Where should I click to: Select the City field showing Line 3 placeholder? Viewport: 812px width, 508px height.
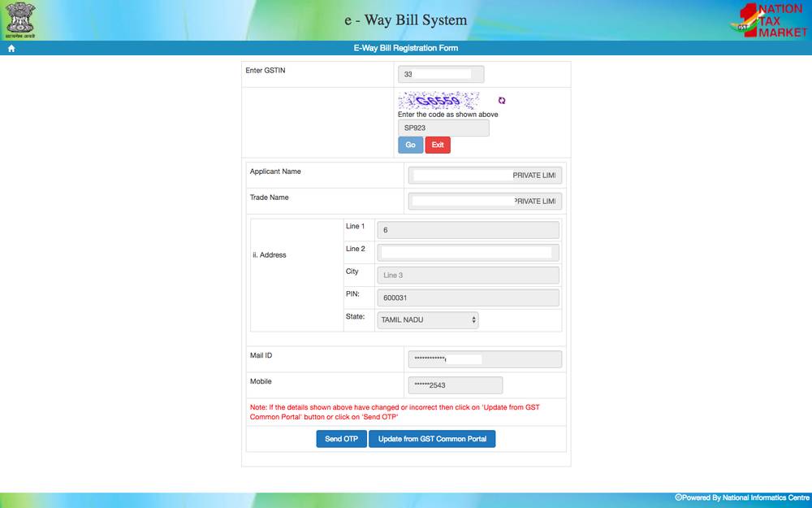tap(468, 275)
